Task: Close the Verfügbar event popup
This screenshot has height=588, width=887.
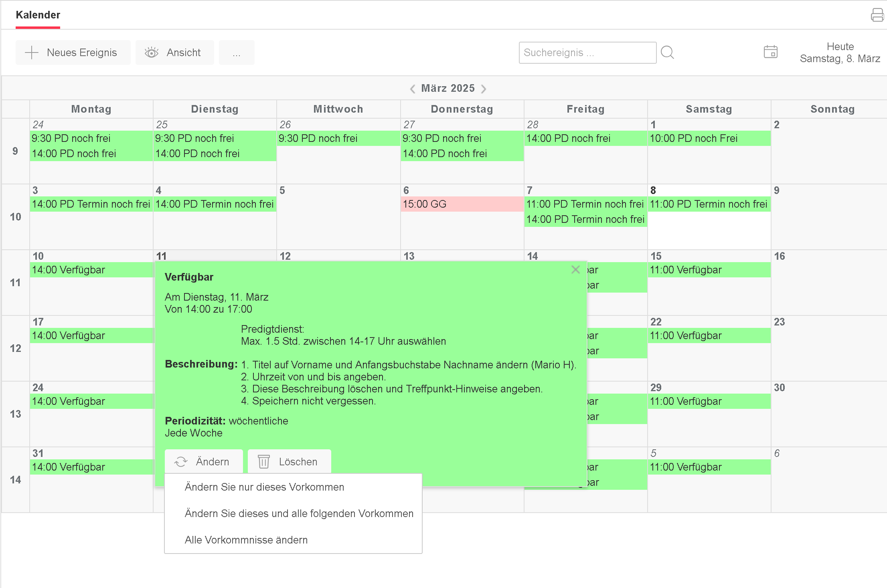Action: pyautogui.click(x=575, y=270)
